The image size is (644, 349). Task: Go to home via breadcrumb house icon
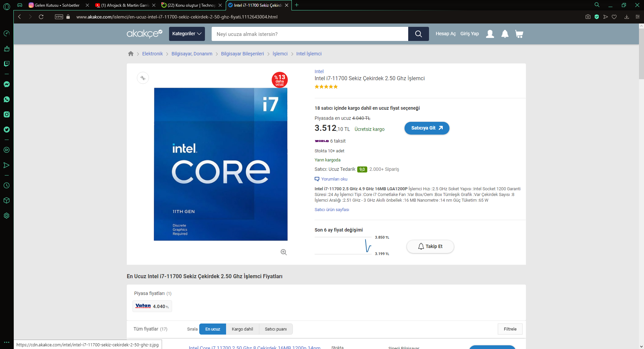tap(131, 54)
